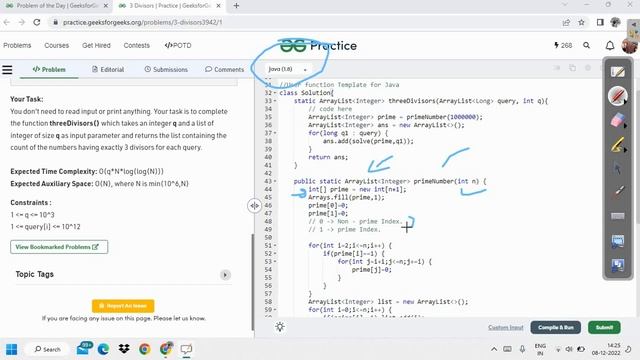
Task: Open the taskbar volume icon
Action: [569, 349]
